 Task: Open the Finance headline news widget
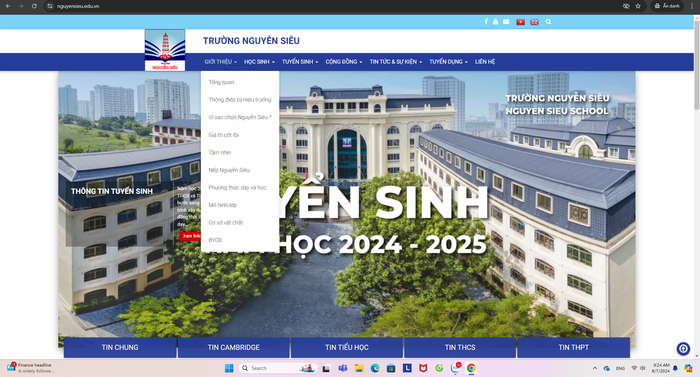[29, 368]
